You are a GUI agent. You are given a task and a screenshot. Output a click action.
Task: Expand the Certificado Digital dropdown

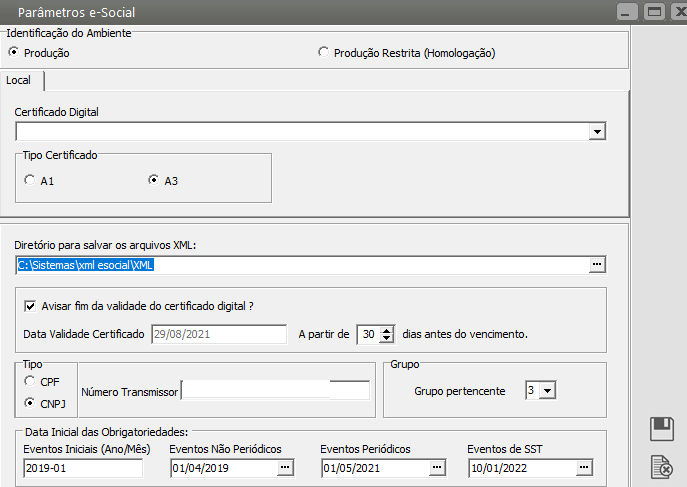click(x=597, y=131)
